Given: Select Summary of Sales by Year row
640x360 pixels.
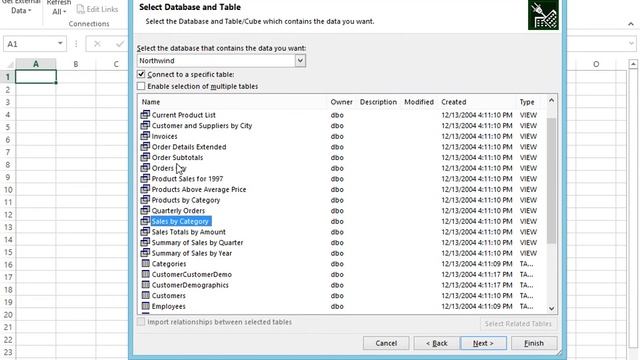Looking at the screenshot, I should click(342, 253).
